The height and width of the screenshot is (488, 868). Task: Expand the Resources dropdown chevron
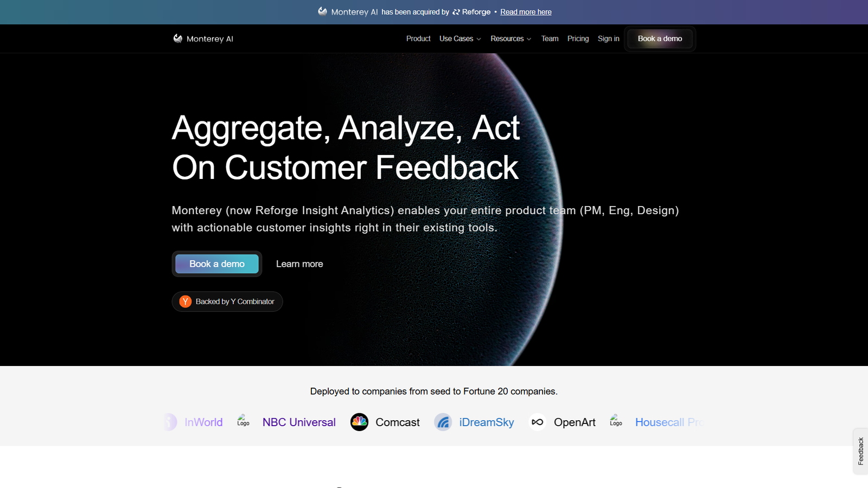point(529,39)
